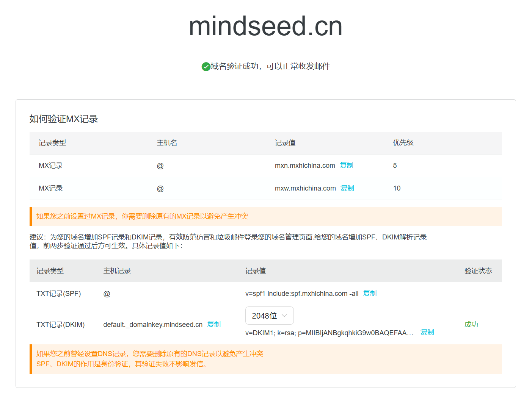Viewport: 532px width, 397px height.
Task: Click the orange DNS conflict warning banner
Action: pyautogui.click(x=265, y=359)
